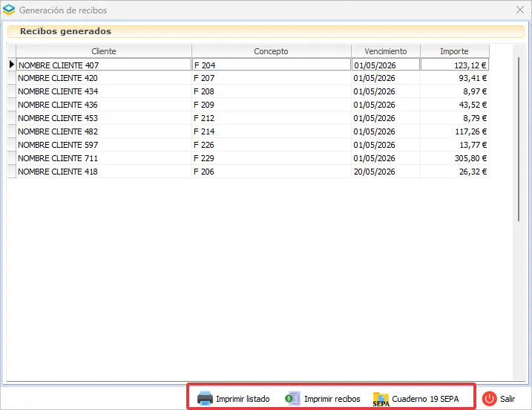532x410 pixels.
Task: Click the Imprimir recibos button label
Action: tap(332, 399)
